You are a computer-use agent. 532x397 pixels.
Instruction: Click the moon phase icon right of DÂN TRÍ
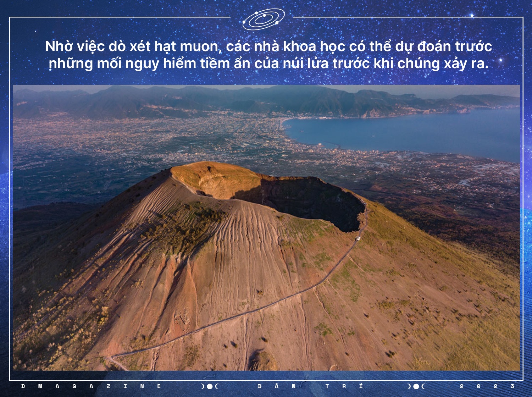pyautogui.click(x=416, y=386)
